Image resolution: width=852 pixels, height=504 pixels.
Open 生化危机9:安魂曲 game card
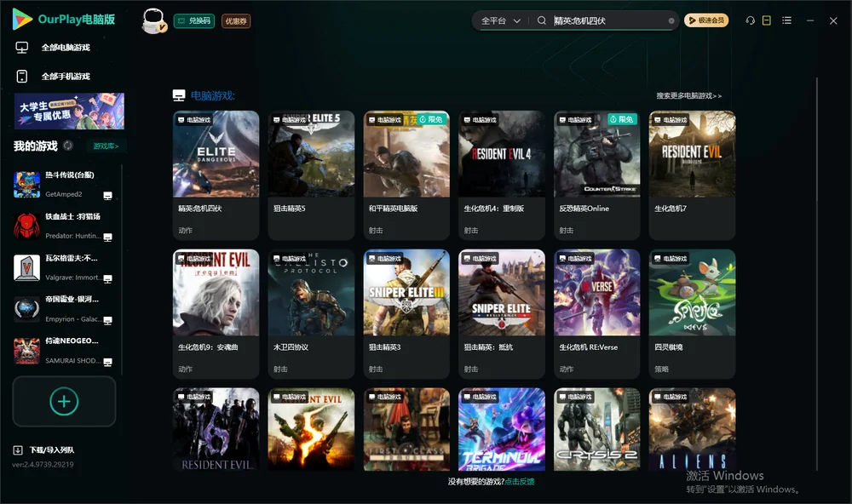tap(216, 314)
